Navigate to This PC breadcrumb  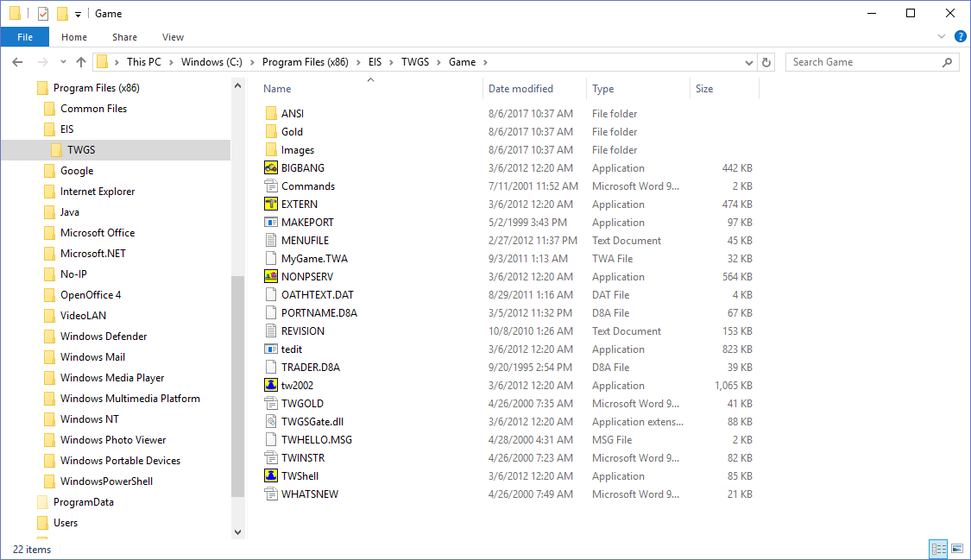click(x=143, y=62)
